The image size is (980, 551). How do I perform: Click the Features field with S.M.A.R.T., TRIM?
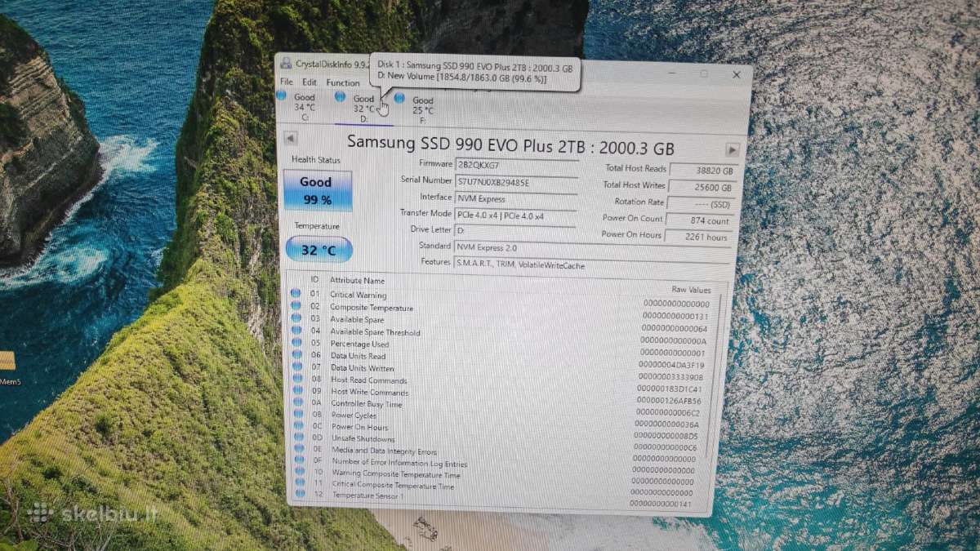coord(592,264)
